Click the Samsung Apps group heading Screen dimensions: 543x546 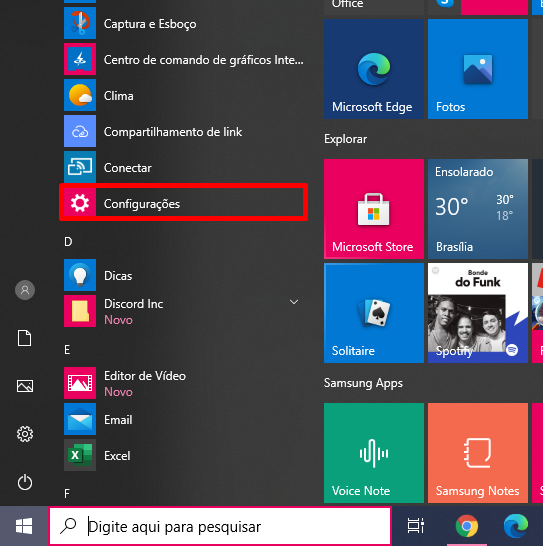pyautogui.click(x=363, y=383)
